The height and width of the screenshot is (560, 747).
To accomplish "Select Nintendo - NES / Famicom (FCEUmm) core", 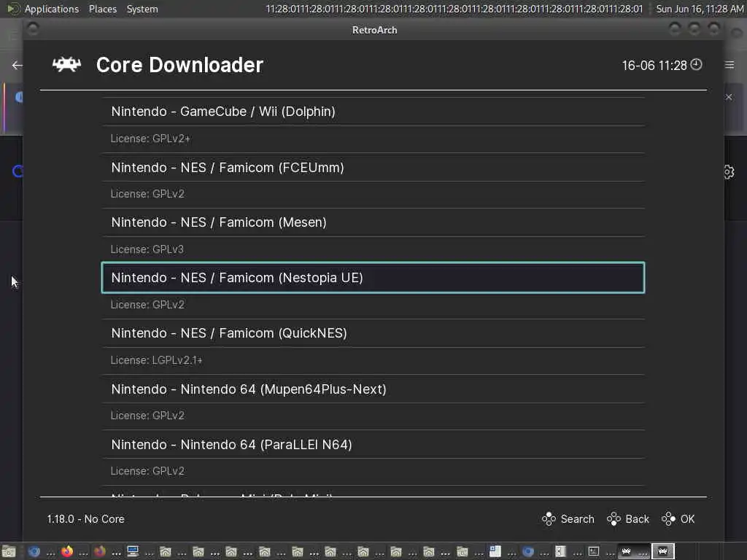I will point(373,168).
